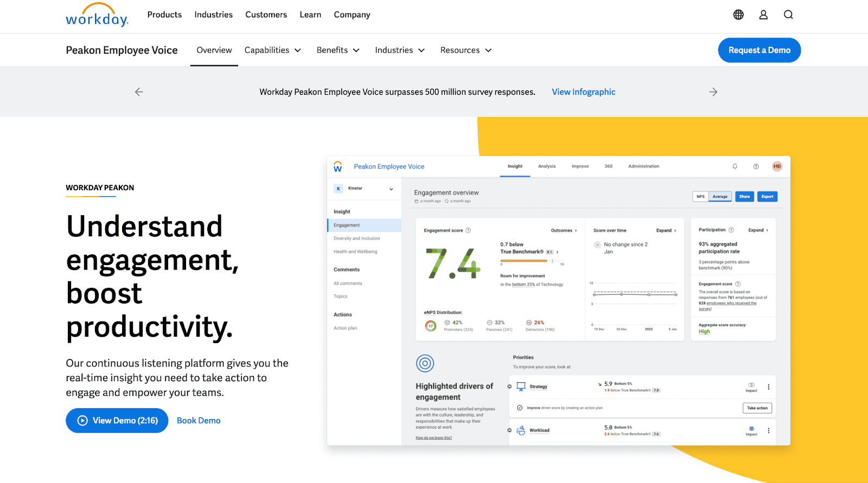The width and height of the screenshot is (868, 483).
Task: Open the HB avatar in dashboard
Action: click(x=777, y=166)
